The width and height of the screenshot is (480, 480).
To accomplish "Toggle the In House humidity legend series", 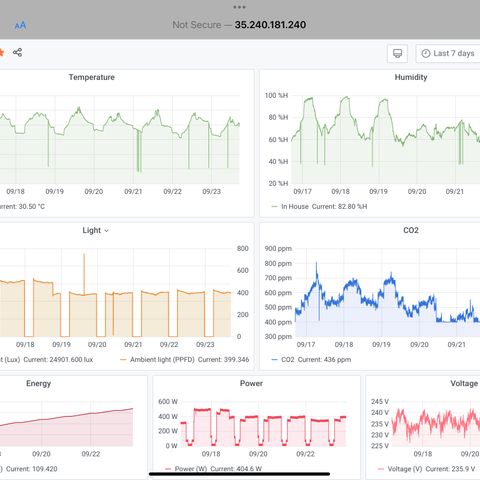I will (295, 206).
